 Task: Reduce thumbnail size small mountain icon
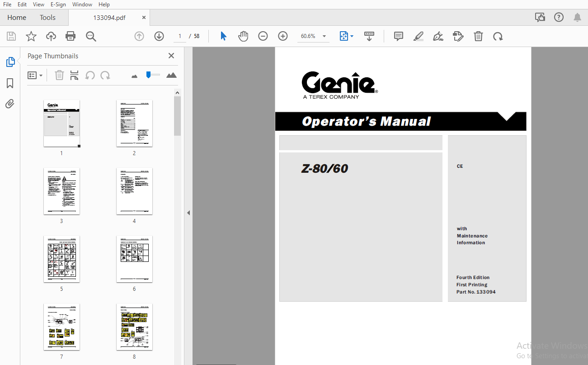click(134, 76)
